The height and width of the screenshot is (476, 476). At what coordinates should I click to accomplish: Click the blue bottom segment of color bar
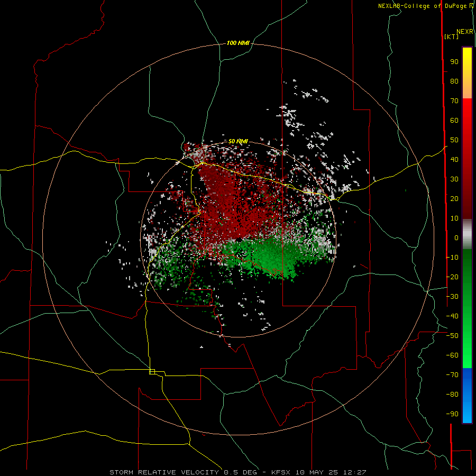(x=467, y=395)
